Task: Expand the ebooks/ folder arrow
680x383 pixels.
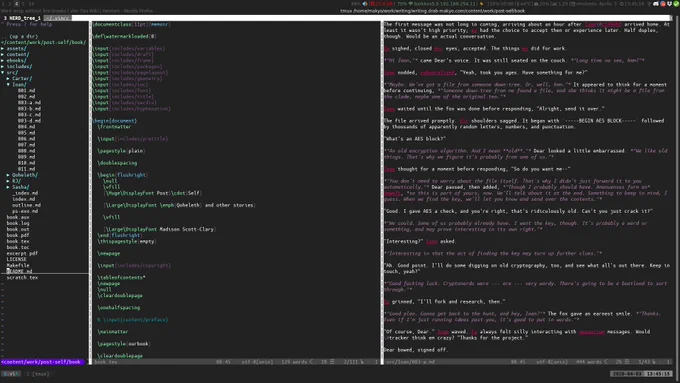Action: coord(3,61)
